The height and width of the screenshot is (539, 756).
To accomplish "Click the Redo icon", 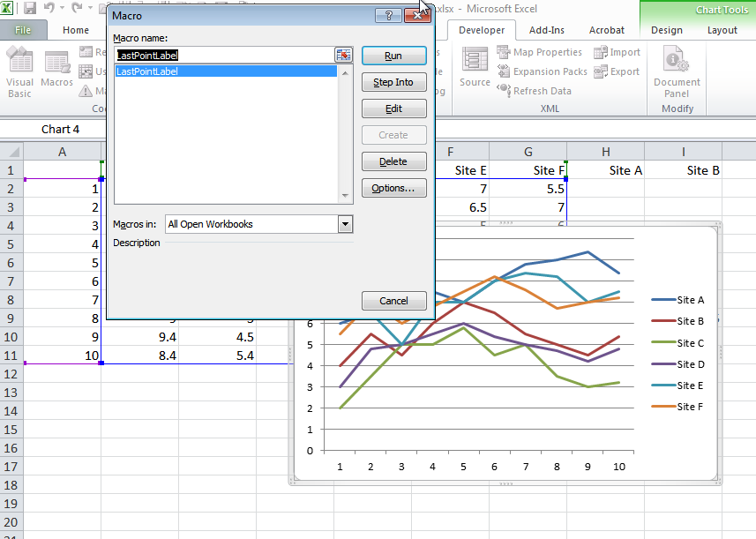I will point(77,8).
